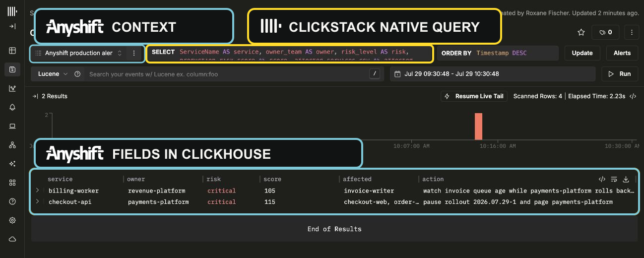Star this saved search as favorite
The height and width of the screenshot is (258, 644).
coord(581,32)
